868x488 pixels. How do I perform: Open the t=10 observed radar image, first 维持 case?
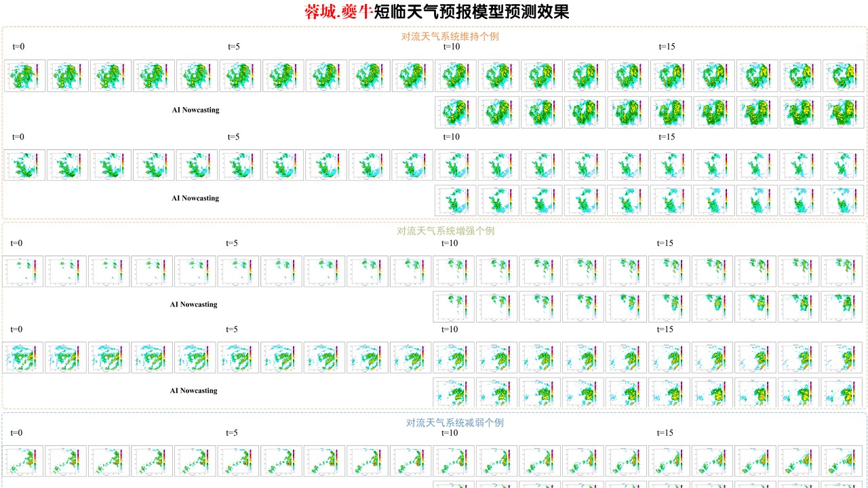coord(456,76)
